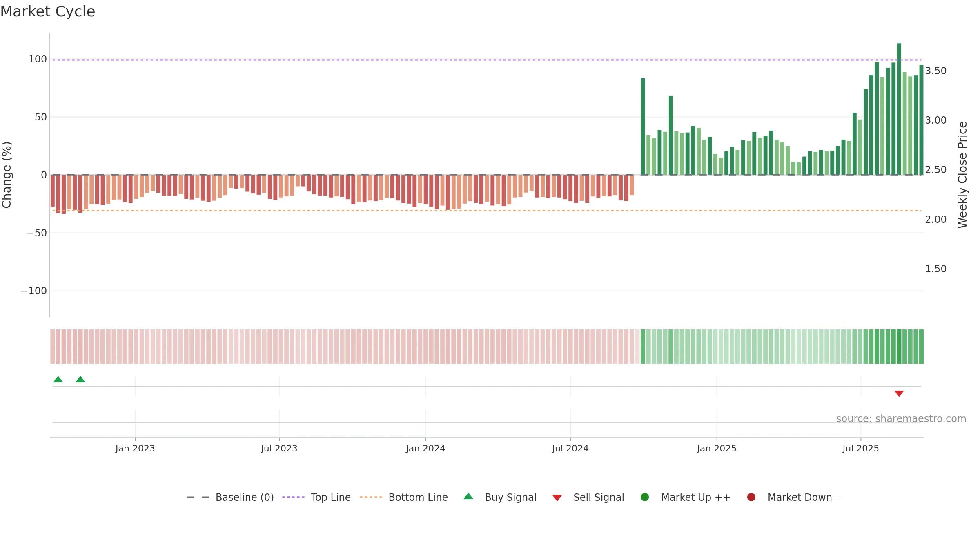Click the Jul 2025 x-axis label

861,449
